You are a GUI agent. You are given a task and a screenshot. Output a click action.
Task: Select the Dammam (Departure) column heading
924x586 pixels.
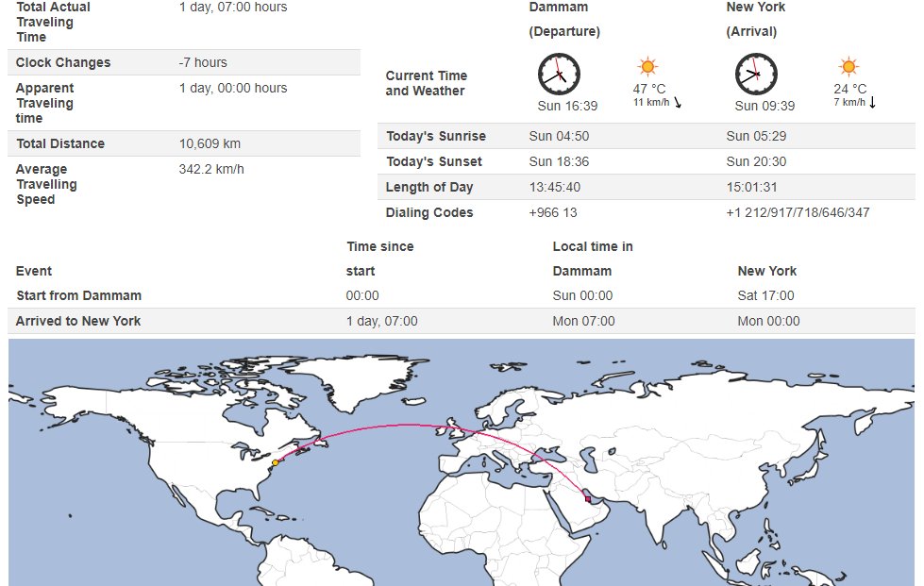tap(563, 19)
